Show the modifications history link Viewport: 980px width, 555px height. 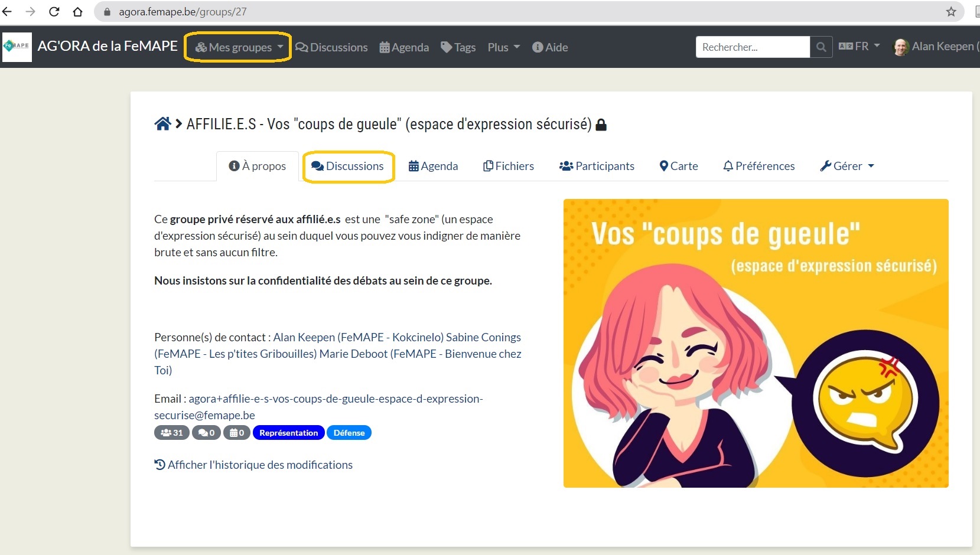(x=253, y=465)
